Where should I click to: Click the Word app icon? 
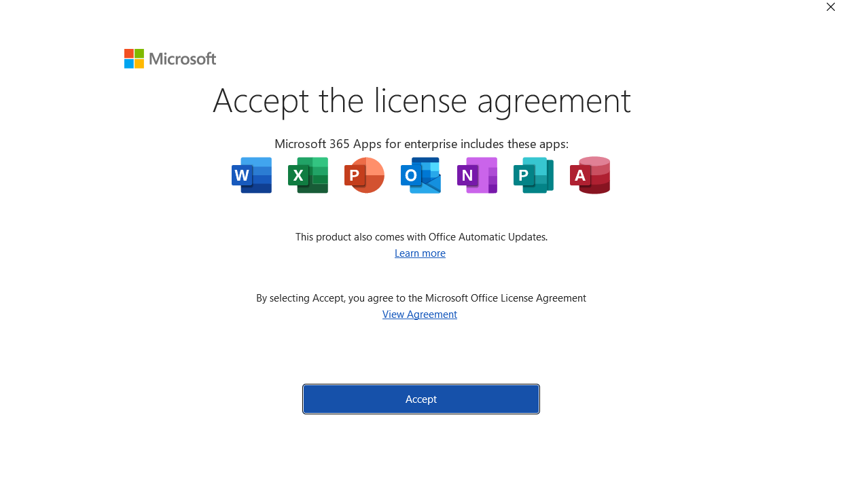click(251, 175)
